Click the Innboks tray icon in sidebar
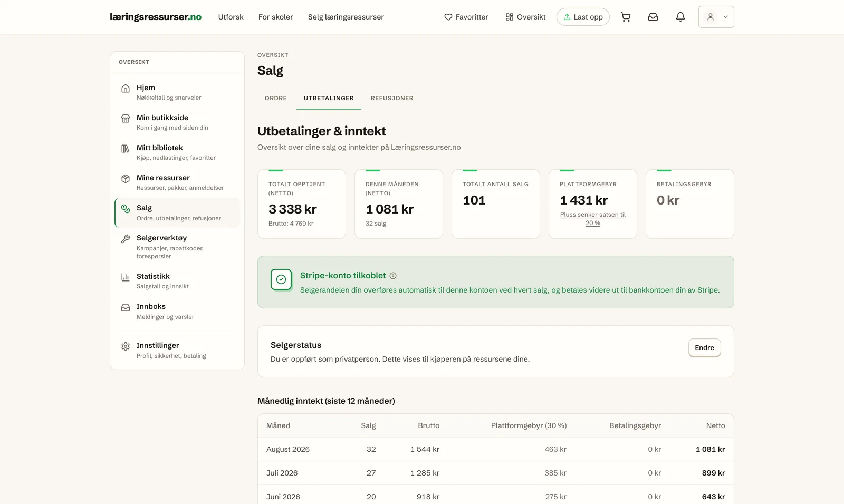Viewport: 844px width, 504px height. (x=126, y=307)
